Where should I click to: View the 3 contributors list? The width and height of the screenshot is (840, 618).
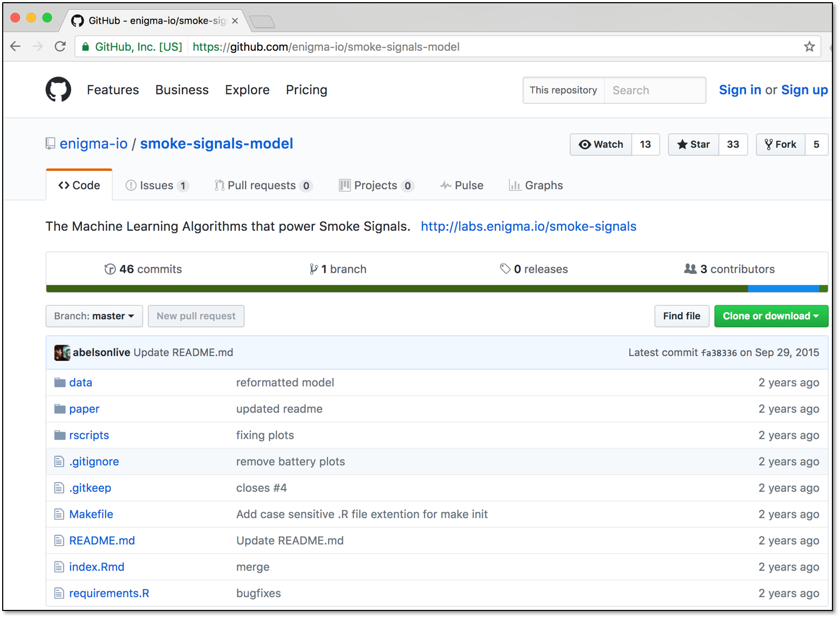[x=729, y=269]
